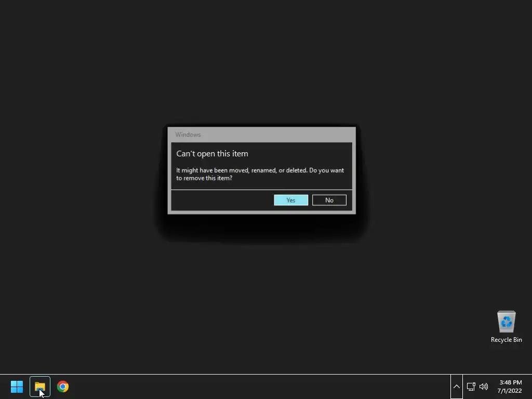Click Yes to remove the item
The width and height of the screenshot is (532, 399).
coord(291,200)
